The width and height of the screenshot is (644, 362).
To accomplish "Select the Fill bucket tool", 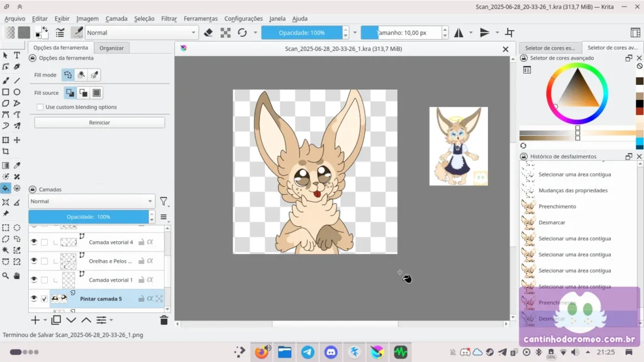I will (x=6, y=188).
